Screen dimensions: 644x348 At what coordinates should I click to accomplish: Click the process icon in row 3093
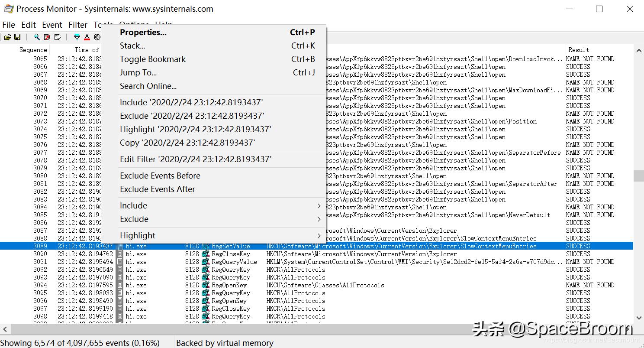coord(120,277)
